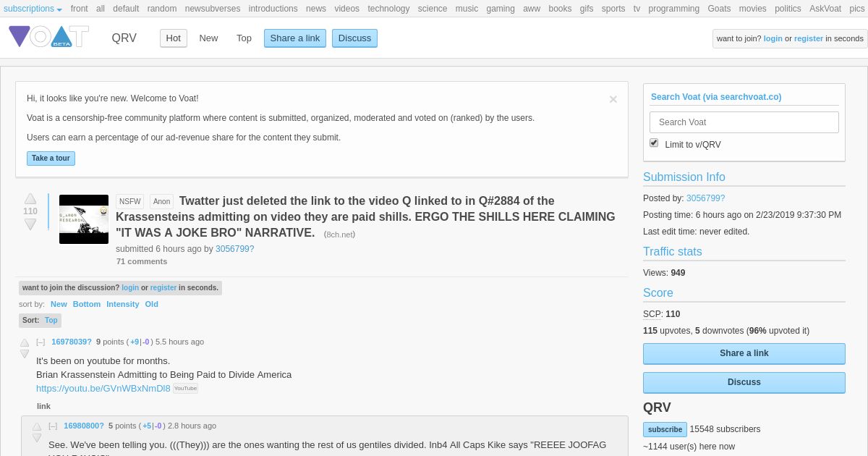This screenshot has width=868, height=456.
Task: Click login in join discussion bar
Action: 130,287
